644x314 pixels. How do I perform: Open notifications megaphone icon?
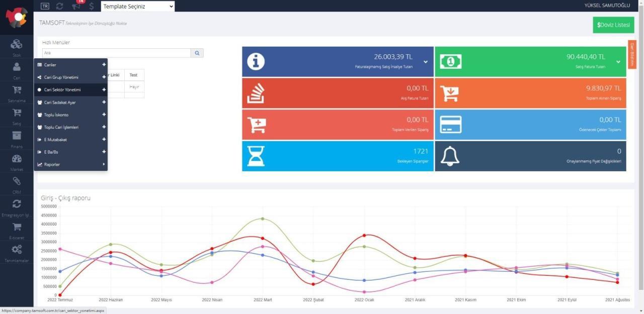pos(76,6)
